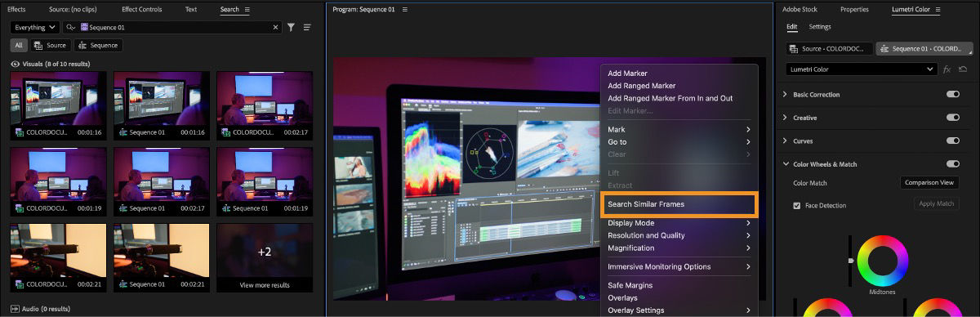Open the magnifier search options icon
Image resolution: width=980 pixels, height=317 pixels.
click(71, 27)
